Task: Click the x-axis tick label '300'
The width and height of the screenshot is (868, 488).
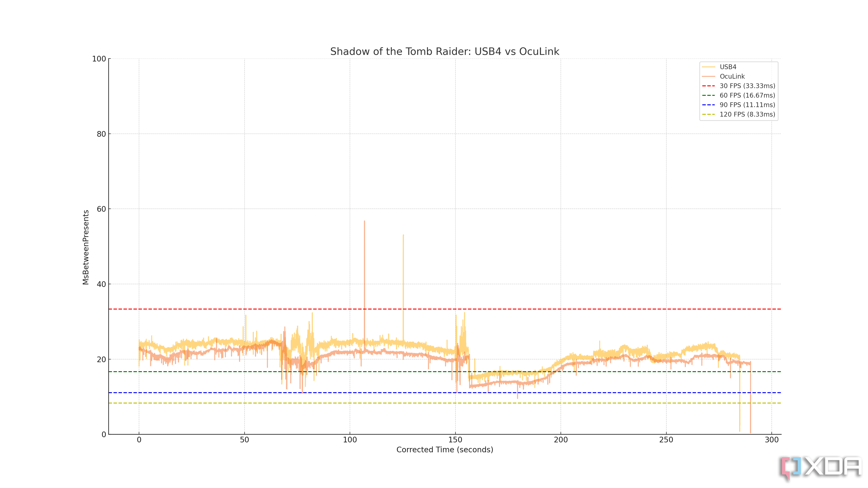Action: point(772,440)
